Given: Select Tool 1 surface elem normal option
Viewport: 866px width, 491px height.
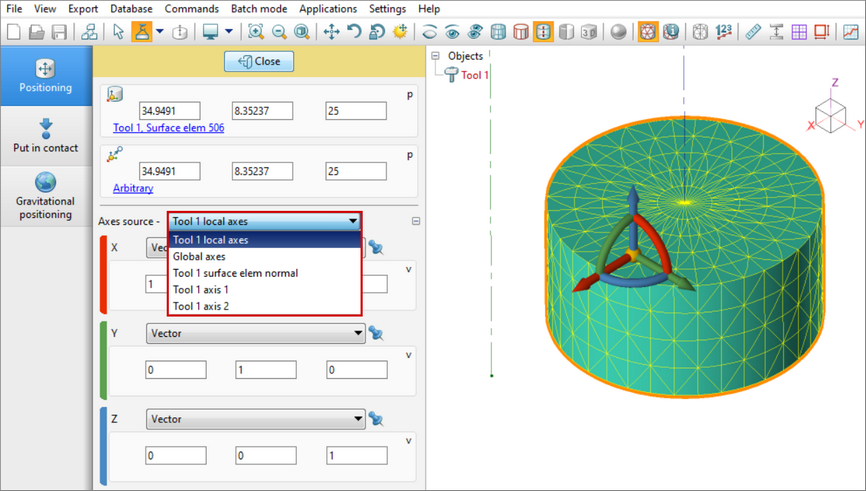Looking at the screenshot, I should point(235,273).
